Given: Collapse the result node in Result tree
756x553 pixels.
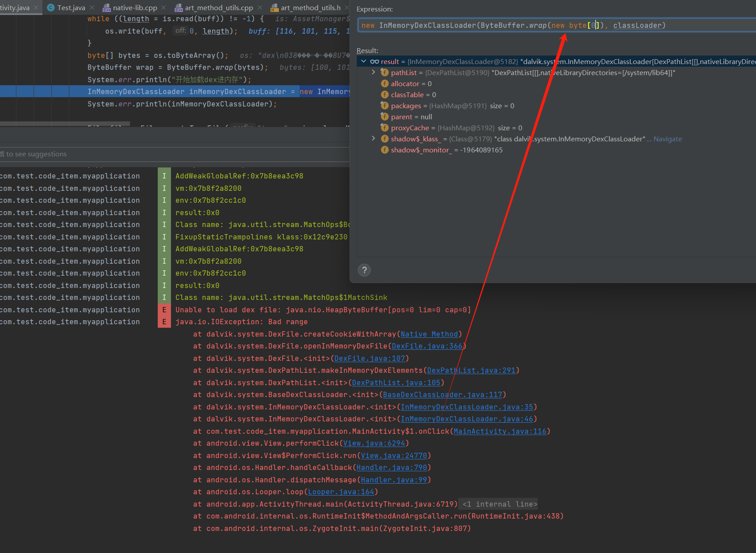Looking at the screenshot, I should click(364, 61).
